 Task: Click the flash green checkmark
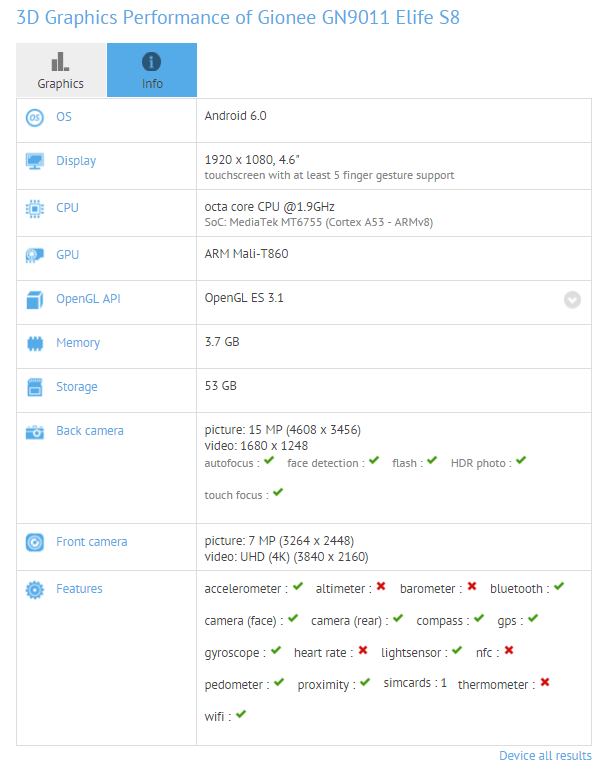432,461
